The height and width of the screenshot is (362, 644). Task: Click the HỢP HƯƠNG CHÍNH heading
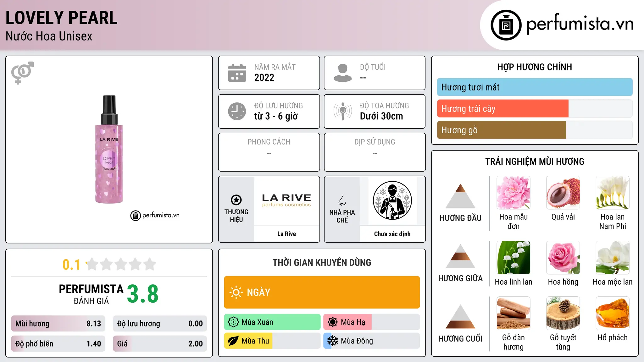click(535, 67)
